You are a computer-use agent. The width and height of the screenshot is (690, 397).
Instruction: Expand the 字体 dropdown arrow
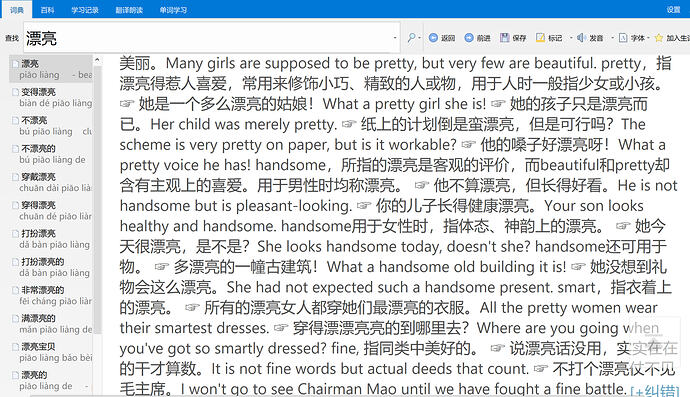648,38
